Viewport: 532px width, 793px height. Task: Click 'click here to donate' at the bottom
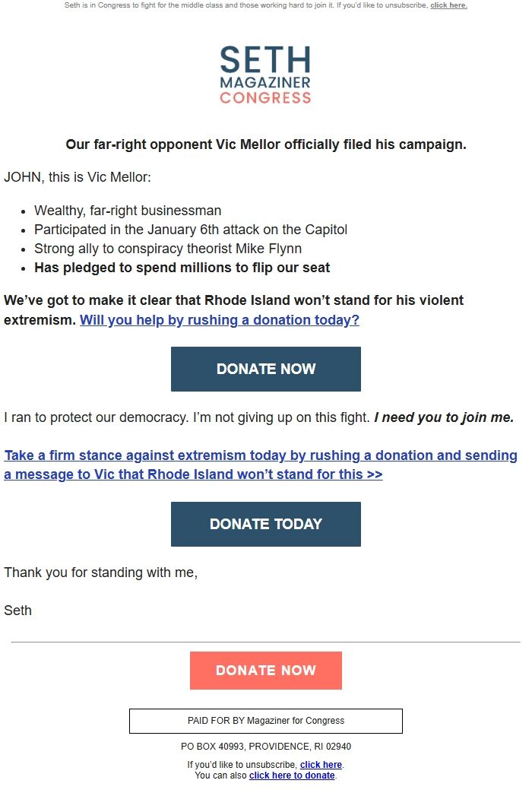coord(292,775)
